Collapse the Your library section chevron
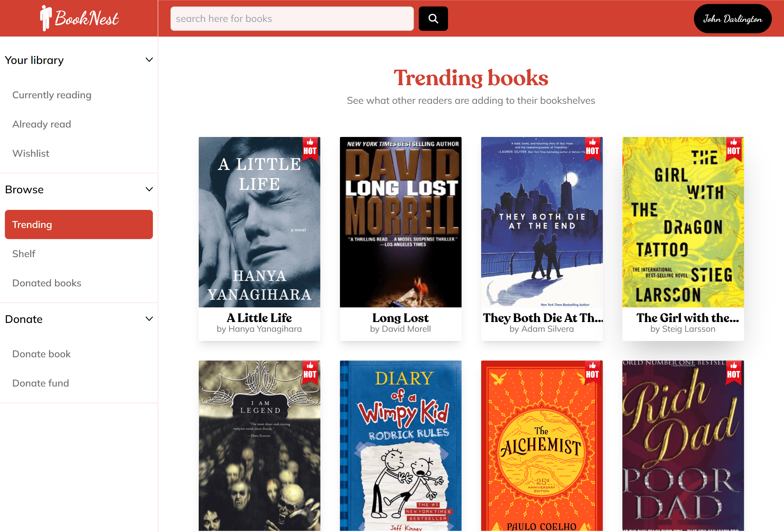 [x=149, y=60]
